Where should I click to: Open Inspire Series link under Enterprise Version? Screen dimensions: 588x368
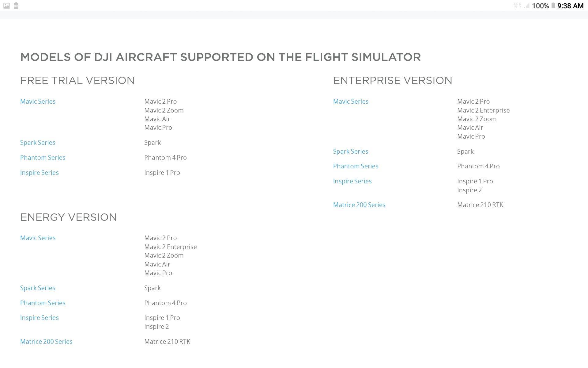352,181
